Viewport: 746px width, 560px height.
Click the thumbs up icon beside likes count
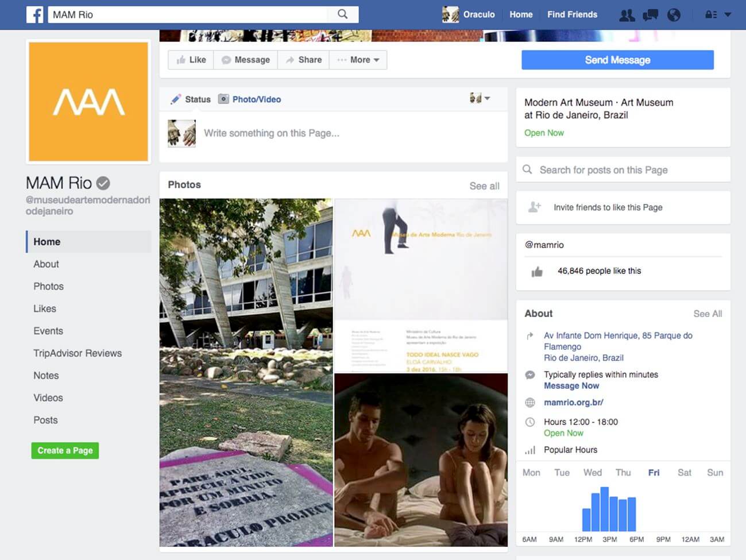coord(537,272)
